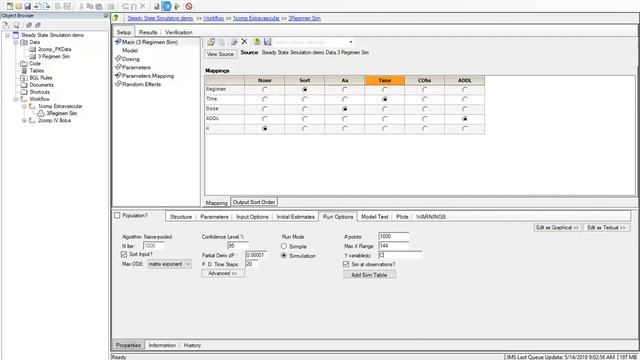Click the Edit as Textual >> button
640x360 pixels.
(606, 227)
